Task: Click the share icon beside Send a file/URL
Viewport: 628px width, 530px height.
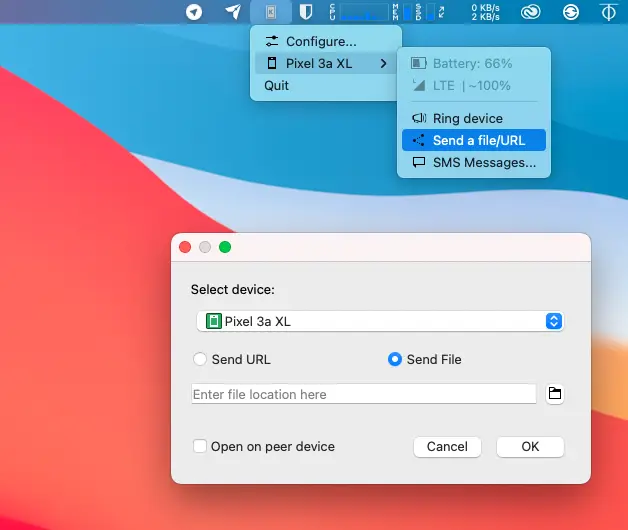Action: [x=419, y=140]
